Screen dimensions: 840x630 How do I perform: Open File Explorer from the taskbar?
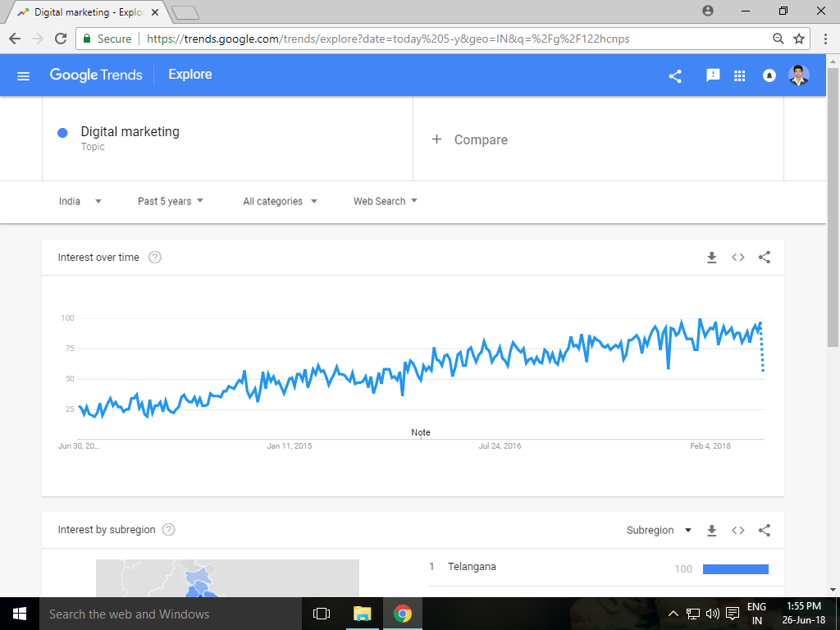click(362, 614)
